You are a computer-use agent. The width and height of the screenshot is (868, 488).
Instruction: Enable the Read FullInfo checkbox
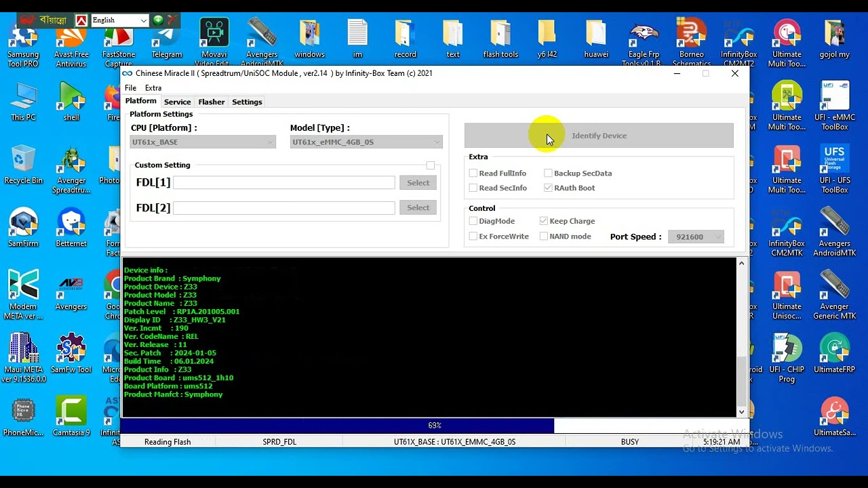click(x=473, y=174)
